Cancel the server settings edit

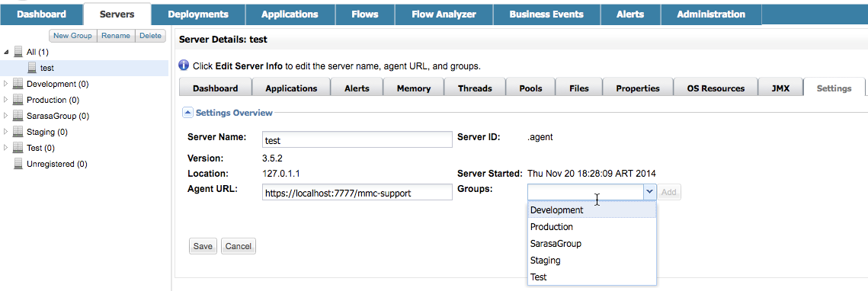tap(238, 246)
